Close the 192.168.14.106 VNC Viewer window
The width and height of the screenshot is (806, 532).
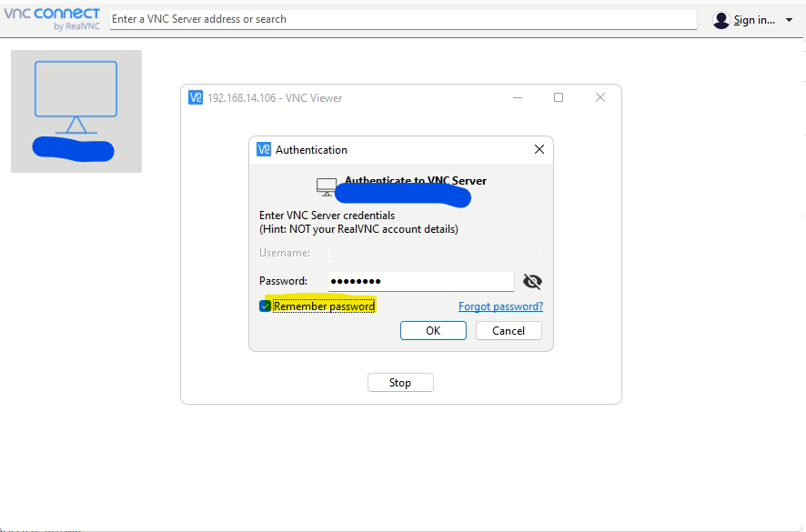tap(599, 98)
